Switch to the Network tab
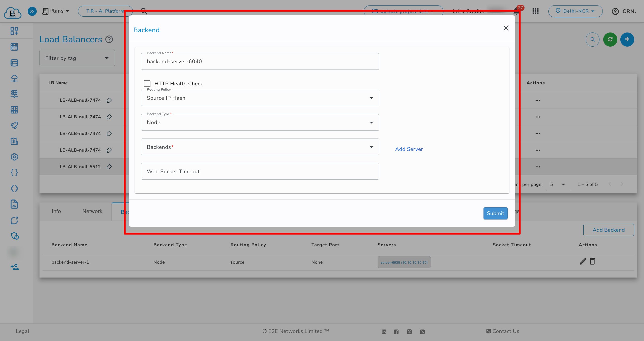The image size is (644, 341). pos(92,211)
